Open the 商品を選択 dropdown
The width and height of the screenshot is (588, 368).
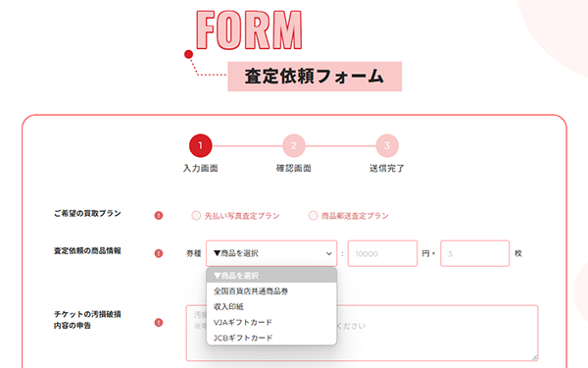coord(271,253)
